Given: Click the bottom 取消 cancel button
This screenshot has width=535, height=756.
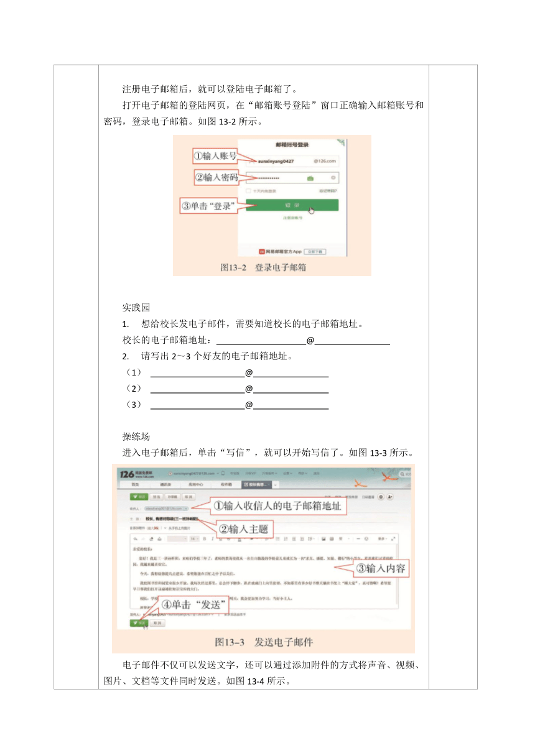Looking at the screenshot, I should [x=157, y=623].
